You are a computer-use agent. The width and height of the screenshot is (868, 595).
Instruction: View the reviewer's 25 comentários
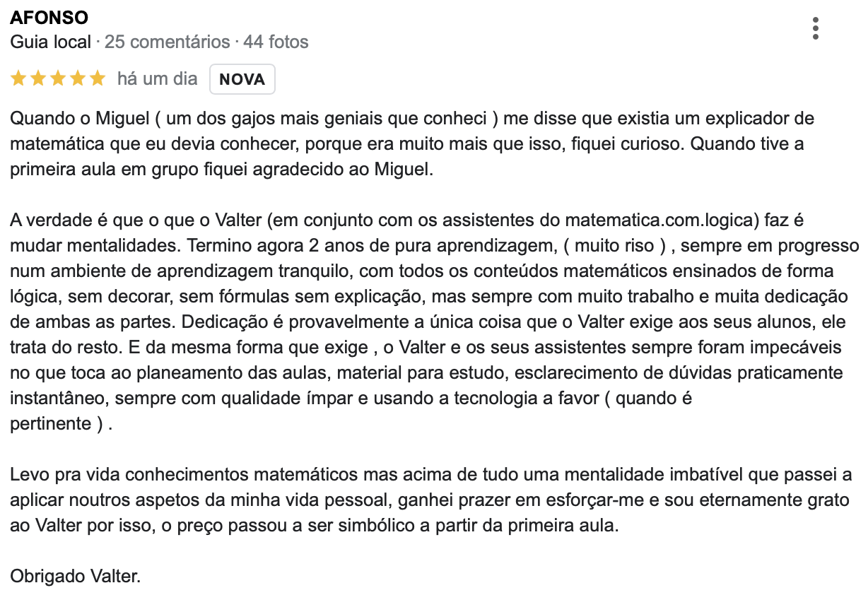(x=168, y=42)
